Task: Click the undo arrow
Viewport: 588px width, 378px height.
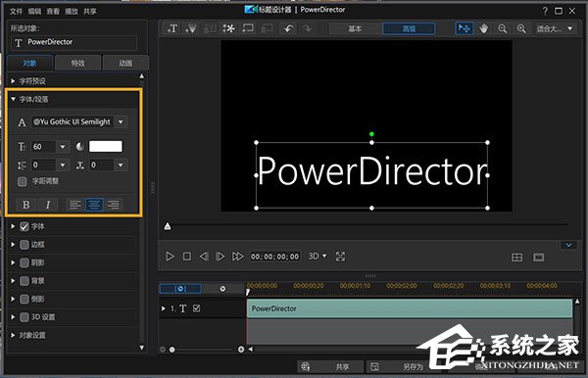Action: click(x=288, y=28)
